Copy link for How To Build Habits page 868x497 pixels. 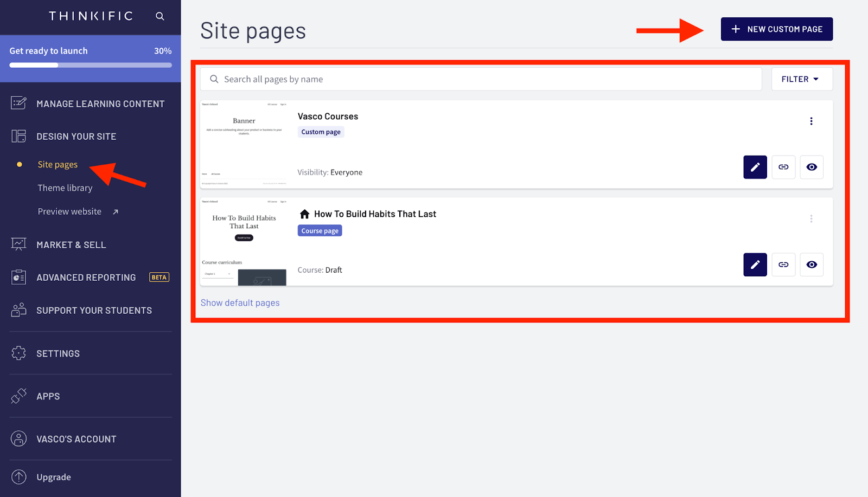pyautogui.click(x=783, y=264)
